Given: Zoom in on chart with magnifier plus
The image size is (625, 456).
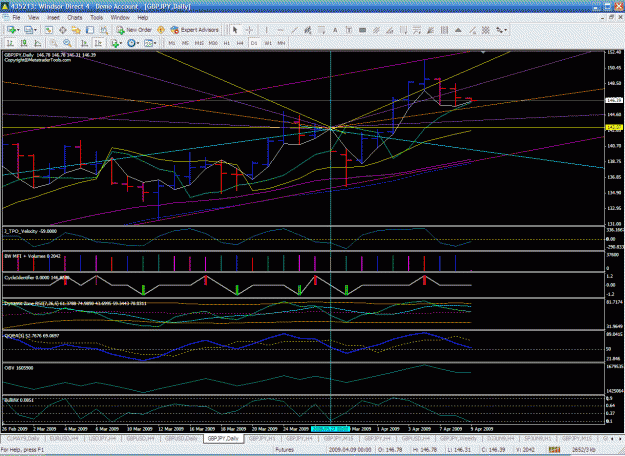Looking at the screenshot, I should (53, 43).
